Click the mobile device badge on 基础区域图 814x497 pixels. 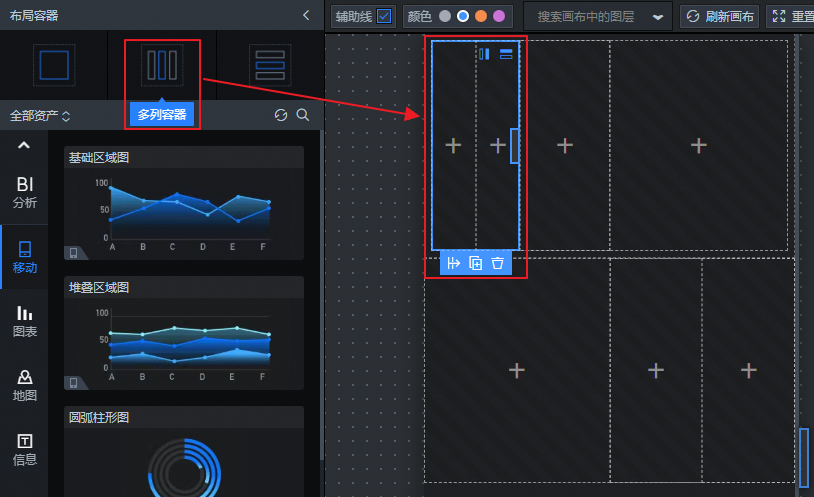click(x=74, y=253)
